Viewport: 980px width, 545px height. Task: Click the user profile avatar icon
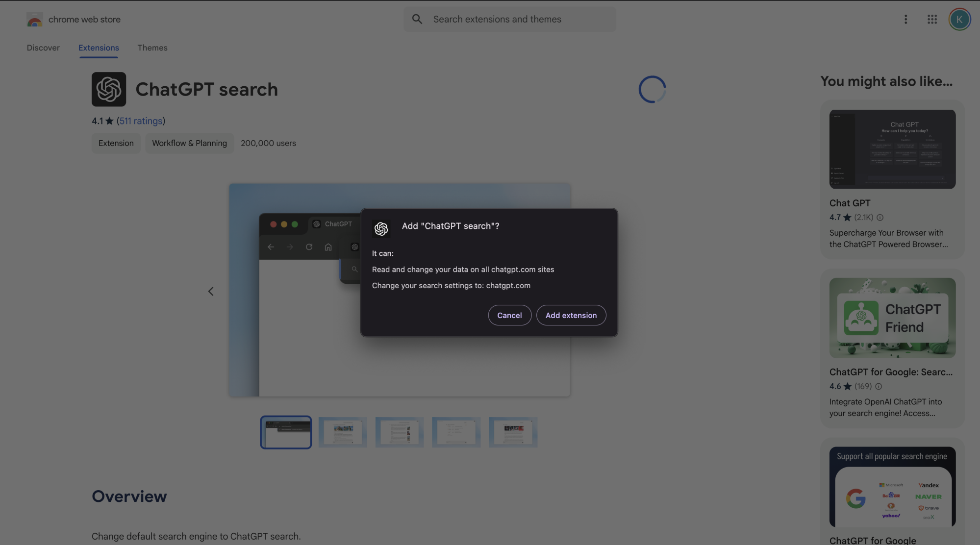960,19
